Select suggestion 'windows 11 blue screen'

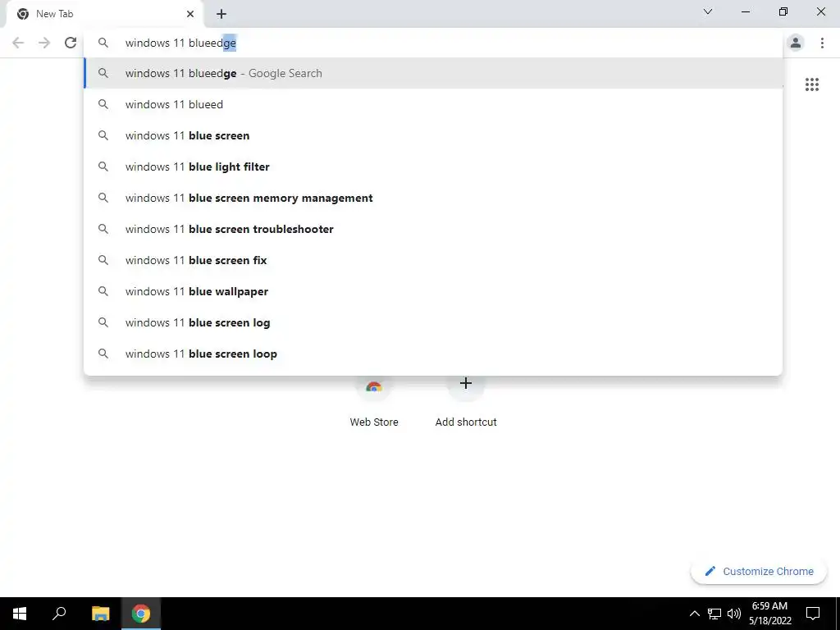pos(433,135)
